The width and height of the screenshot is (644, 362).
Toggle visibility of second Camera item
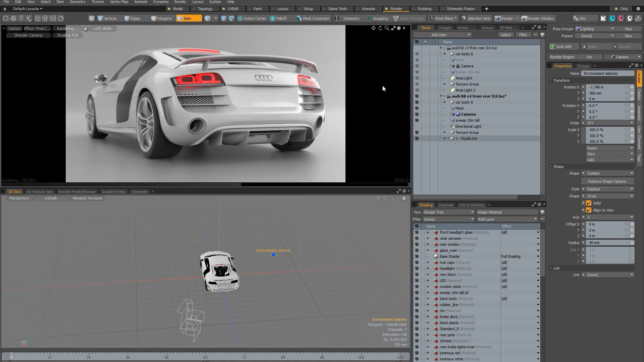point(417,114)
